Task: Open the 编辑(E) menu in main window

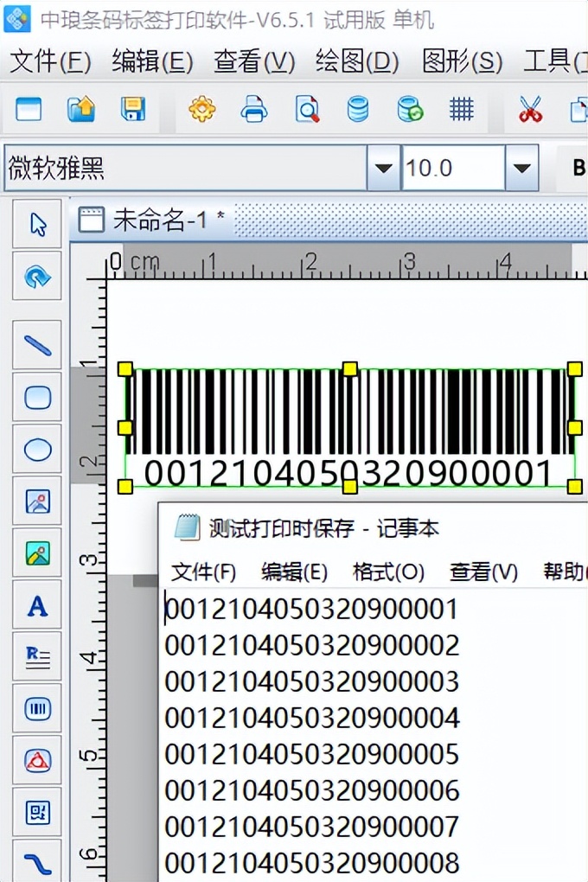Action: [152, 61]
